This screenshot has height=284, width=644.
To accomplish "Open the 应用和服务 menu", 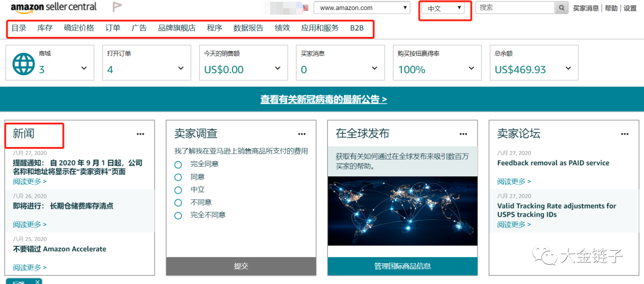I will 320,28.
